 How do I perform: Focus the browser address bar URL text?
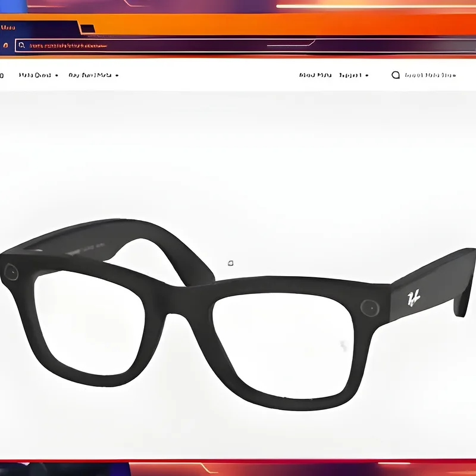click(68, 46)
